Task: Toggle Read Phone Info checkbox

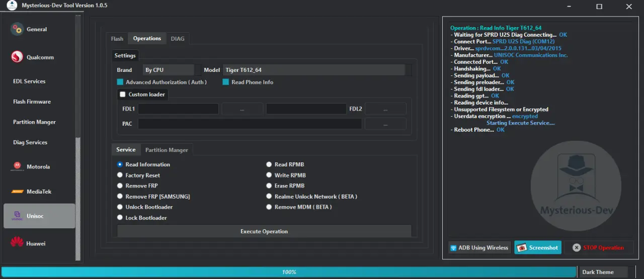Action: 226,82
